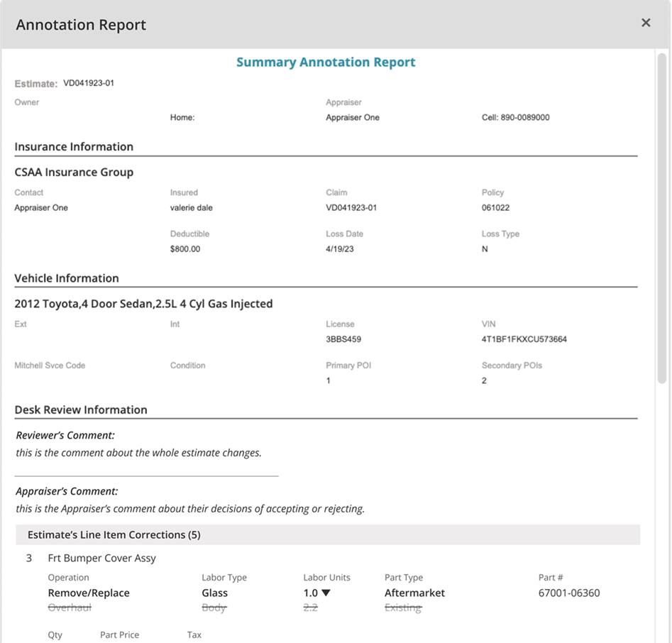Click appraiser name Appraiser One under Appraiser

tap(352, 117)
